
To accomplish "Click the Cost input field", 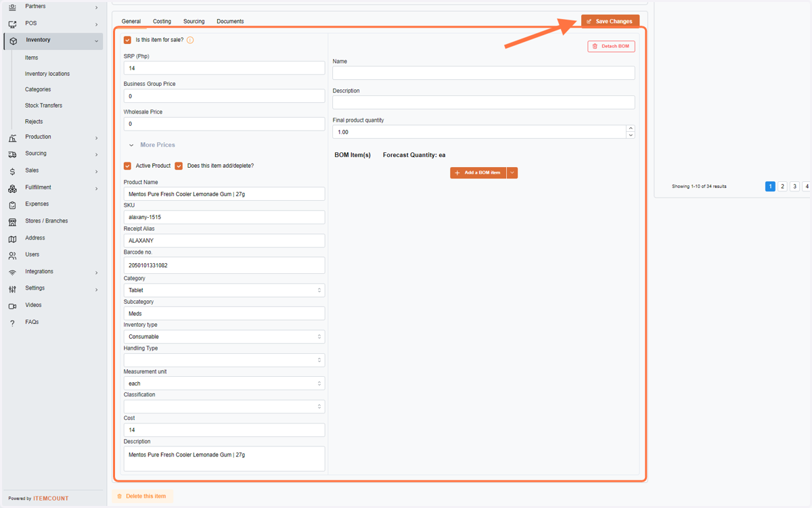I will (224, 430).
